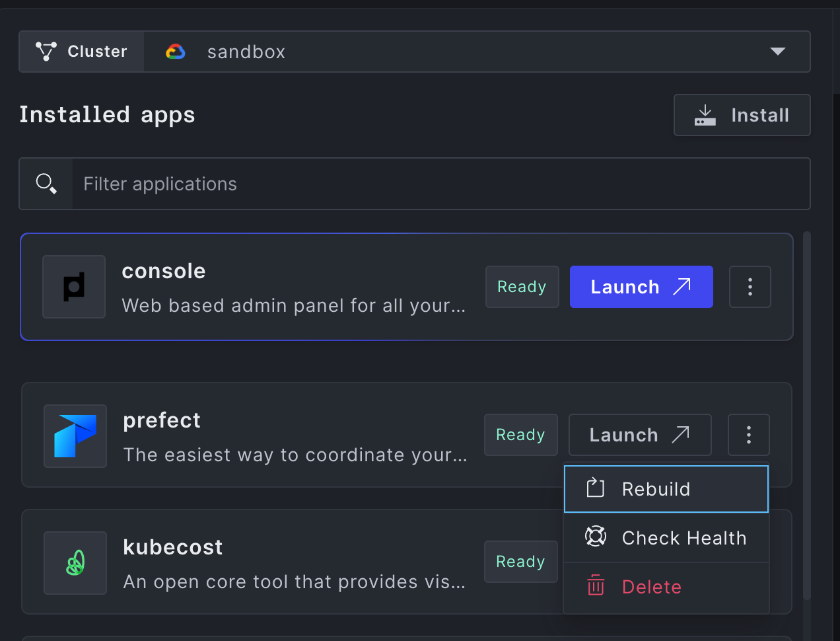Expand the sandbox cluster dropdown arrow
This screenshot has width=840, height=641.
pos(777,52)
